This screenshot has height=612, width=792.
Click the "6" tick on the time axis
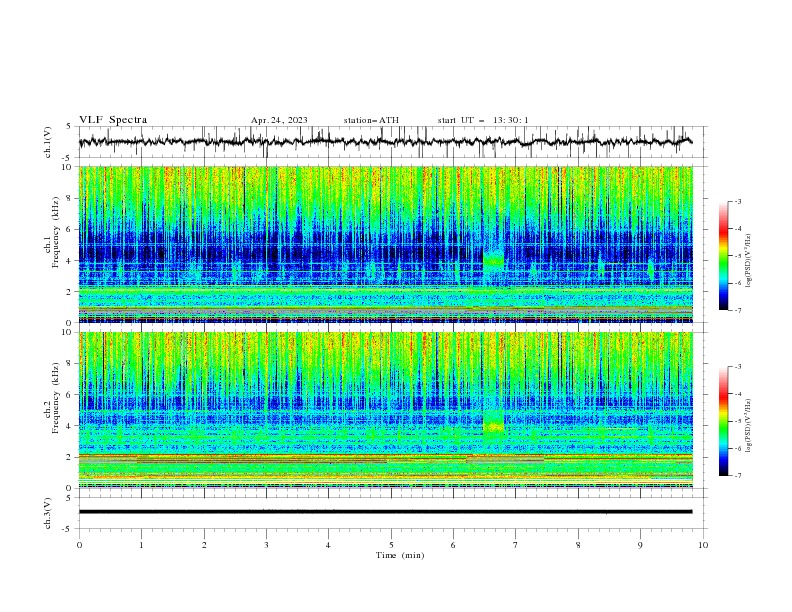(453, 545)
